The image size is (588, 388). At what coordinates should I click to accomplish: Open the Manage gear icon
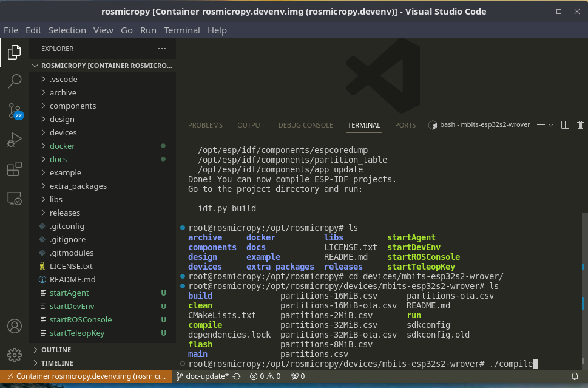coord(14,355)
